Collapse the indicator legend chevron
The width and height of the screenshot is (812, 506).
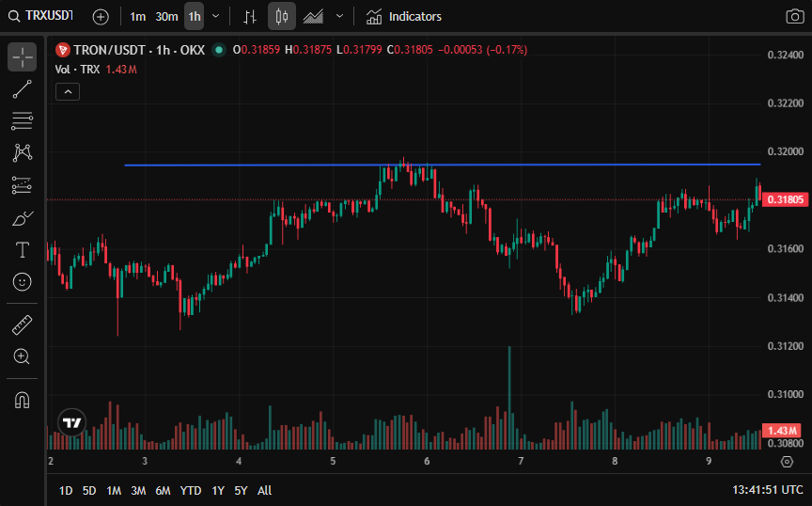tap(68, 92)
